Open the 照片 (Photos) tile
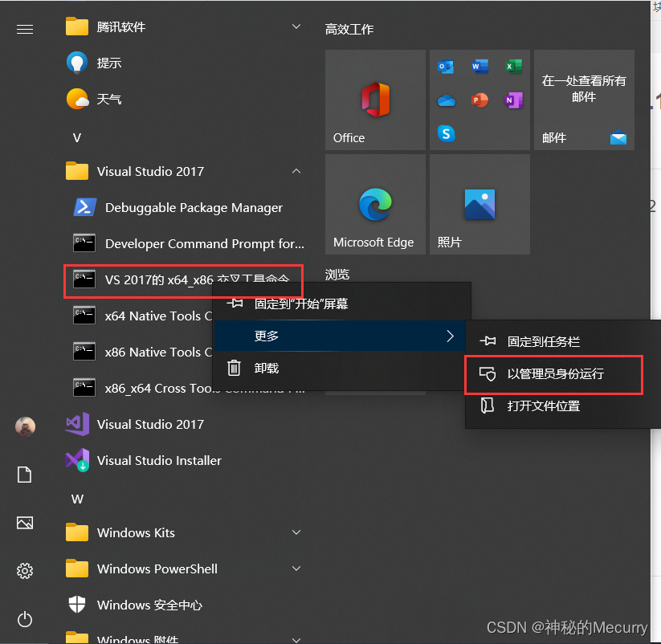The height and width of the screenshot is (644, 661). (x=479, y=204)
